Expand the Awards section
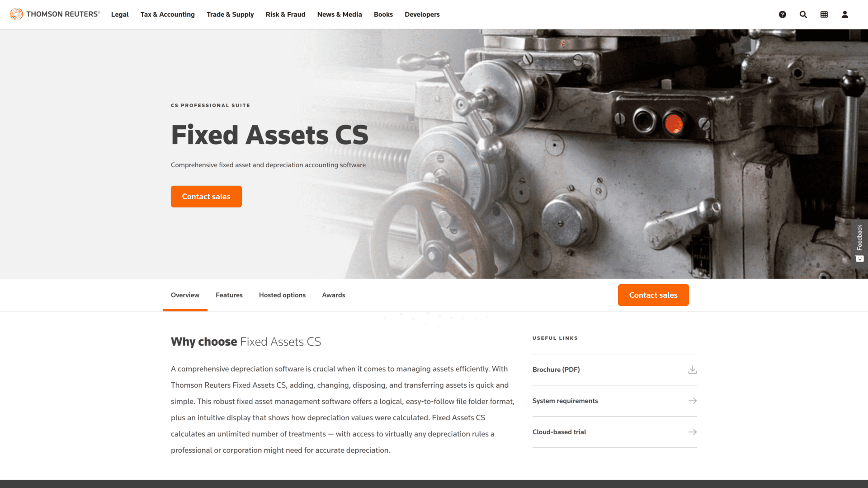The image size is (868, 488). (x=333, y=295)
